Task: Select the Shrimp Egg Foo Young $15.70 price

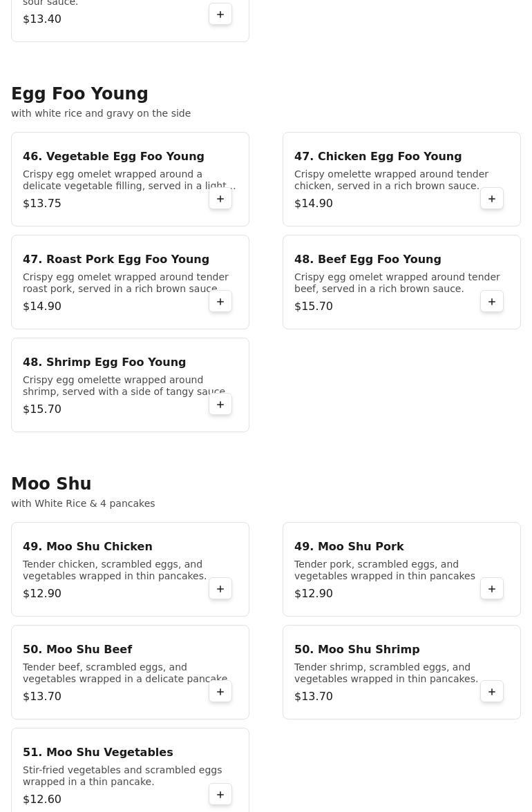Action: (42, 409)
